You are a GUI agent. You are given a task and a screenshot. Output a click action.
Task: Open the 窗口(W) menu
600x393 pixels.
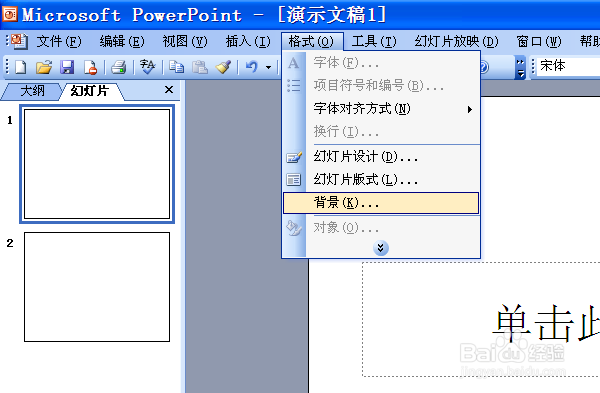[539, 41]
